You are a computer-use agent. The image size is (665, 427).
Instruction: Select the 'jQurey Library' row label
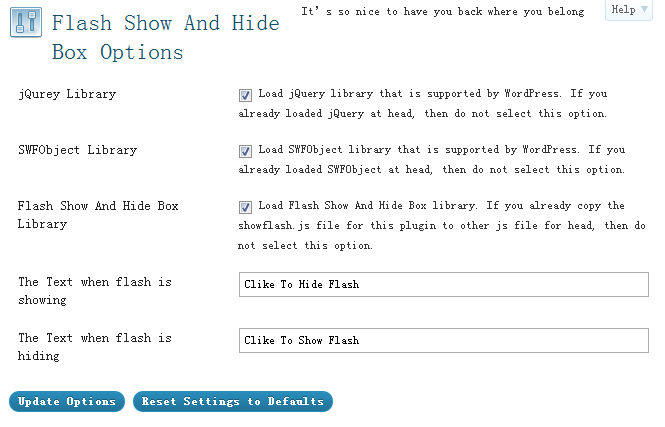pyautogui.click(x=67, y=94)
